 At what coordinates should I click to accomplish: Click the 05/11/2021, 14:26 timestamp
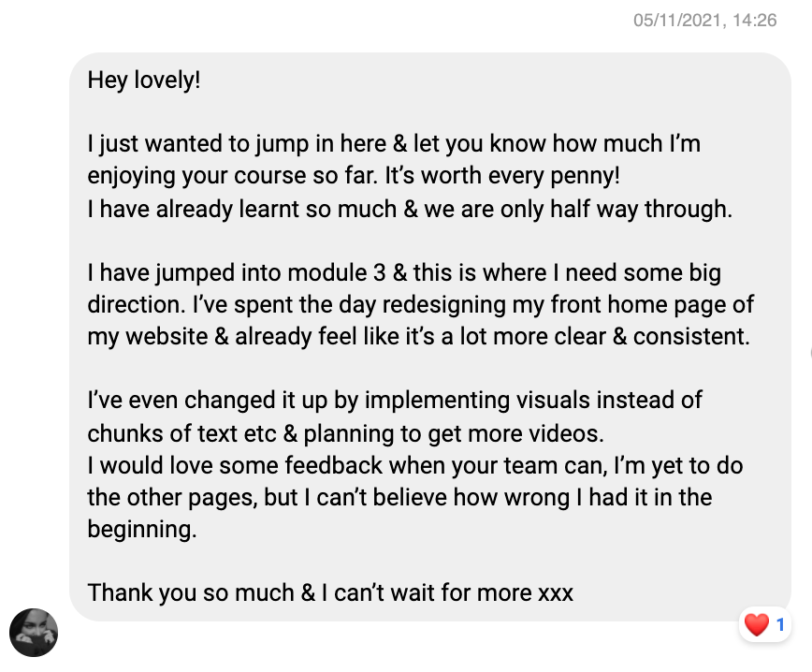(704, 21)
